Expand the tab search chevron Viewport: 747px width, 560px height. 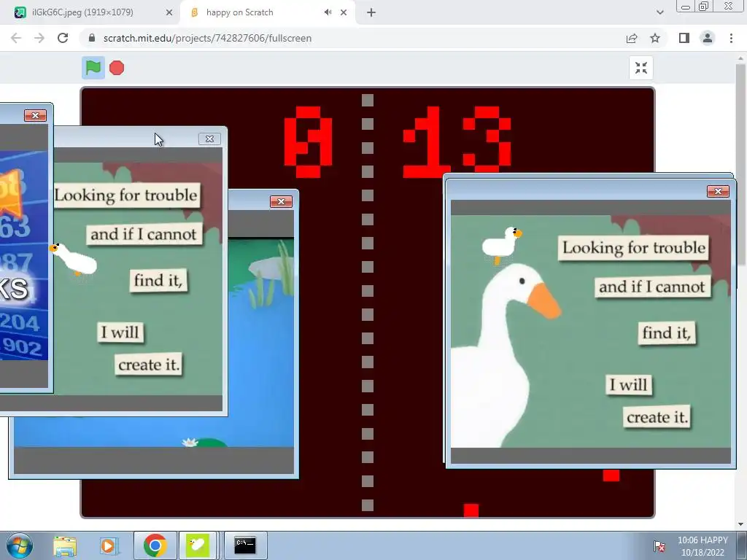pyautogui.click(x=659, y=13)
